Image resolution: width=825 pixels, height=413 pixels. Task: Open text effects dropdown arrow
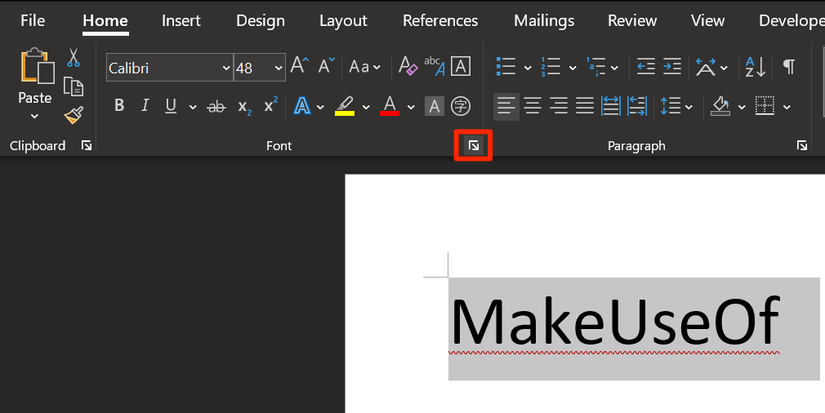[320, 107]
